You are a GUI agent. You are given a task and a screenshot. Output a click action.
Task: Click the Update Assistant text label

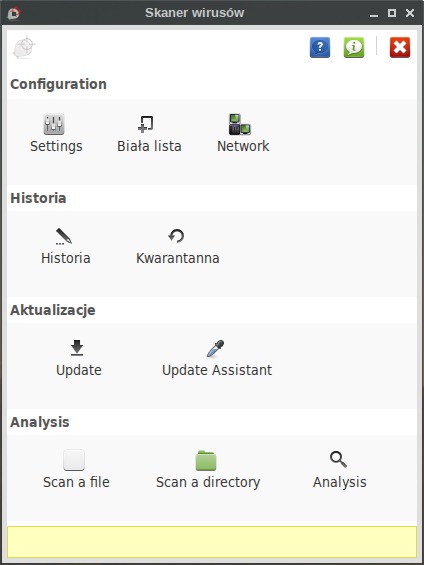[217, 370]
